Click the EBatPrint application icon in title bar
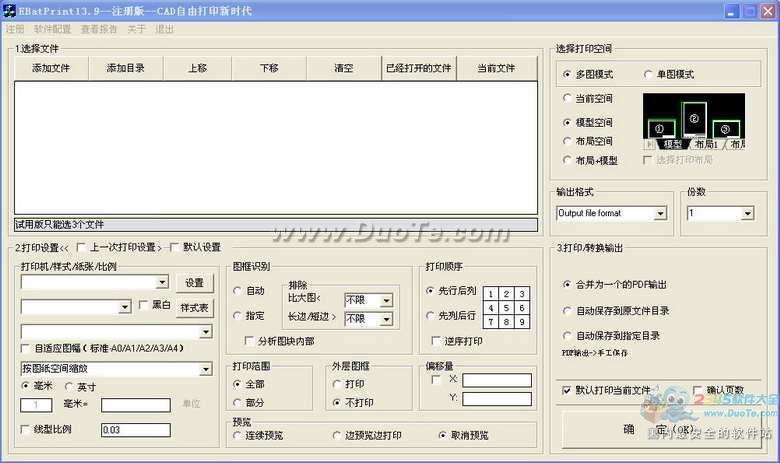This screenshot has width=780, height=463. 9,10
